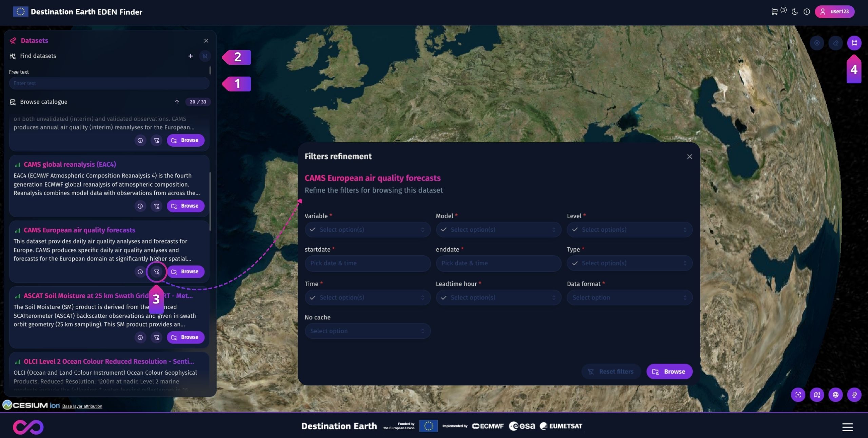Click the globe view icon bottom right
This screenshot has height=438, width=868.
[x=835, y=395]
